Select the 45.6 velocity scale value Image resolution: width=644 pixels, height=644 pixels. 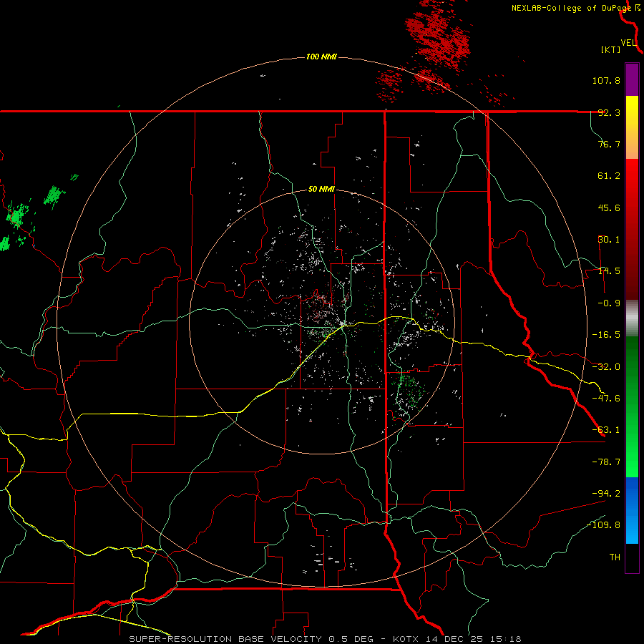(x=609, y=208)
